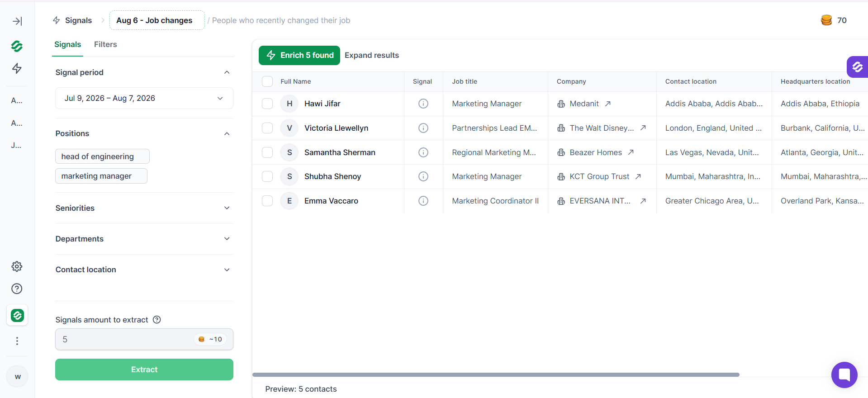Click the coins credit balance icon
This screenshot has height=398, width=868.
click(x=826, y=20)
